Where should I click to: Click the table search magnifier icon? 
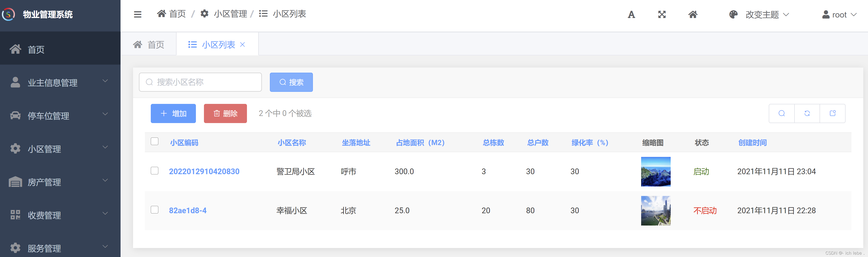pos(782,113)
